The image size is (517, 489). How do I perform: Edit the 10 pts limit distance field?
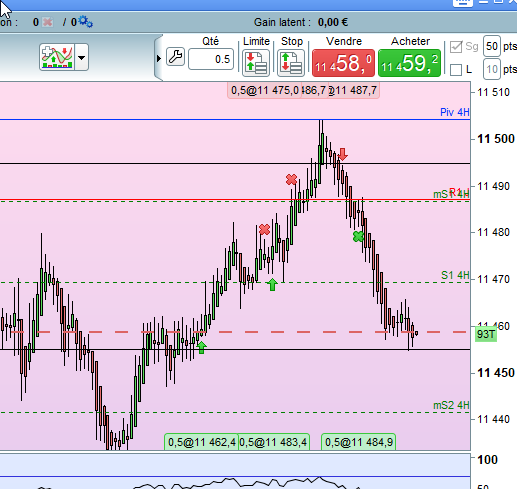(x=492, y=69)
